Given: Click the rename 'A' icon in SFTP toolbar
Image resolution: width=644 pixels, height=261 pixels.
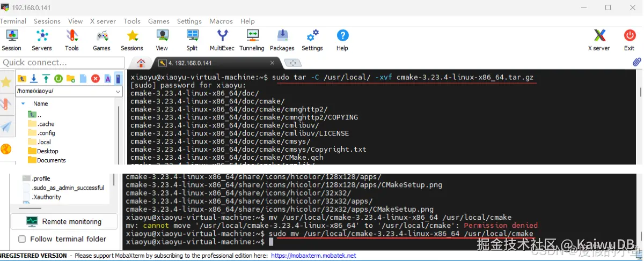Looking at the screenshot, I should [x=107, y=79].
